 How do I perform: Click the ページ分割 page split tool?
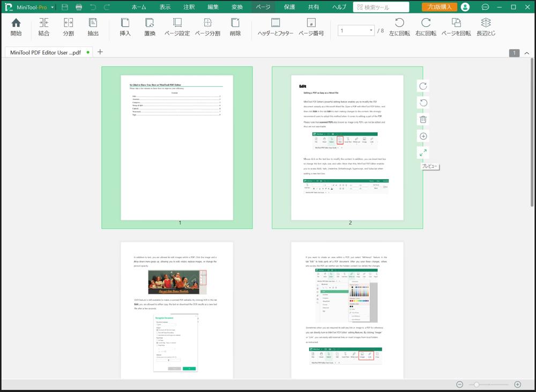pos(207,27)
